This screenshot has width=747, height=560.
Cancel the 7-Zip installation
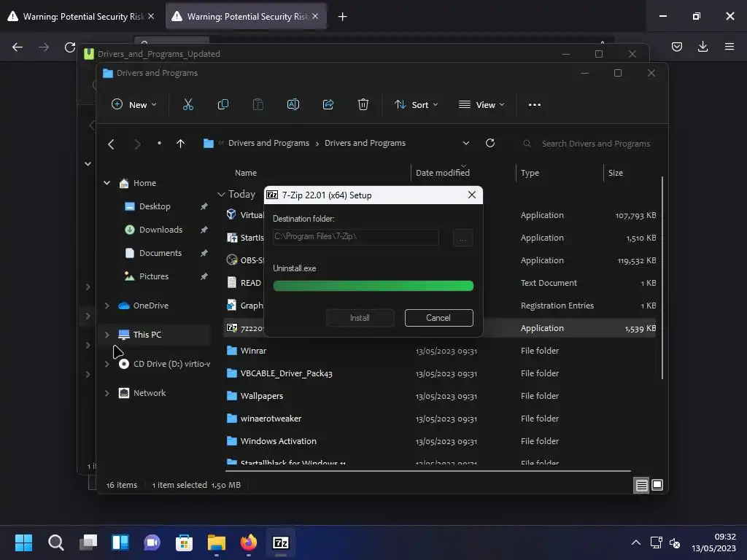pyautogui.click(x=438, y=318)
